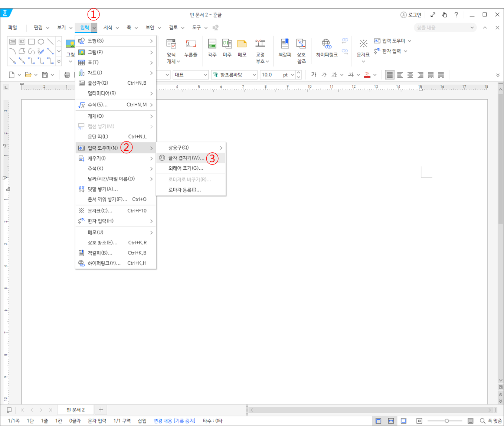This screenshot has width=504, height=426.
Task: Switch to the 빈 문서 2 tab
Action: (75, 410)
